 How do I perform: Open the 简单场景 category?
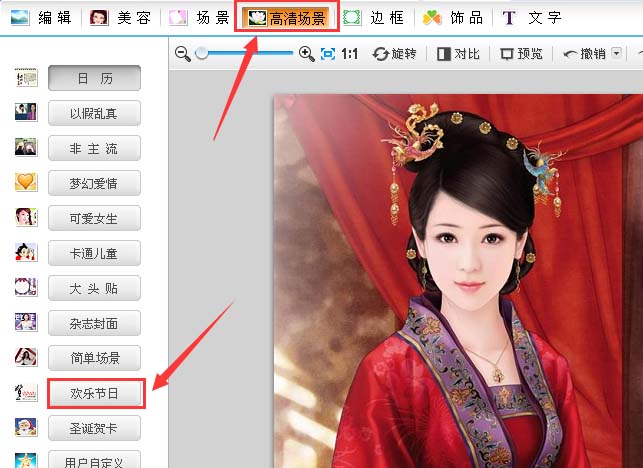tap(94, 358)
